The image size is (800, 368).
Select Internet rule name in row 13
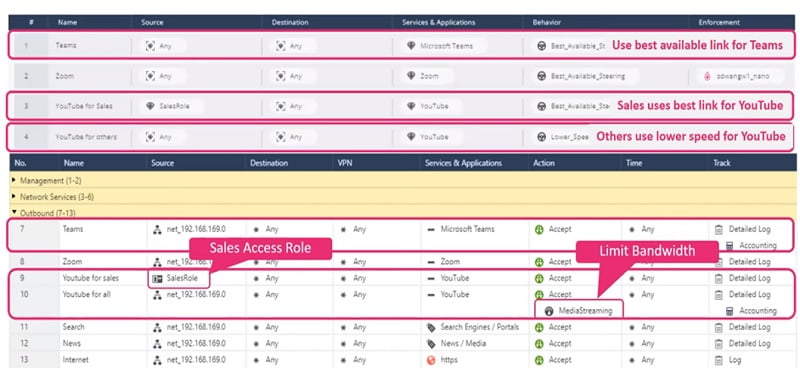click(x=75, y=360)
